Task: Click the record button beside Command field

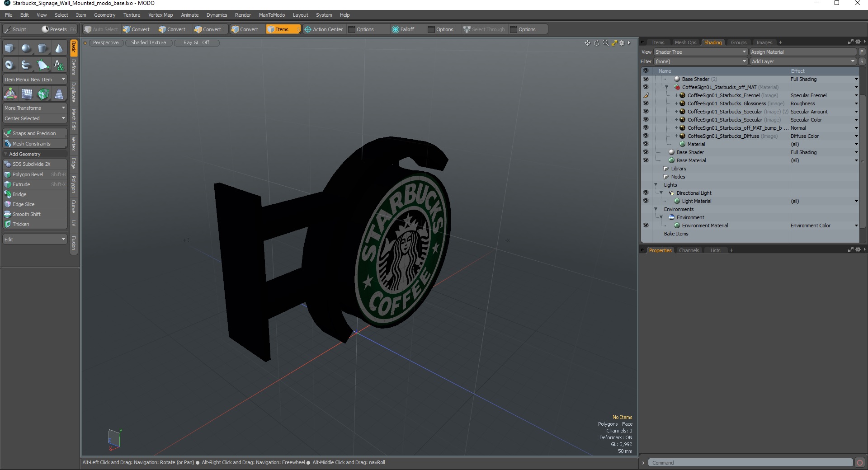Action: pyautogui.click(x=860, y=463)
